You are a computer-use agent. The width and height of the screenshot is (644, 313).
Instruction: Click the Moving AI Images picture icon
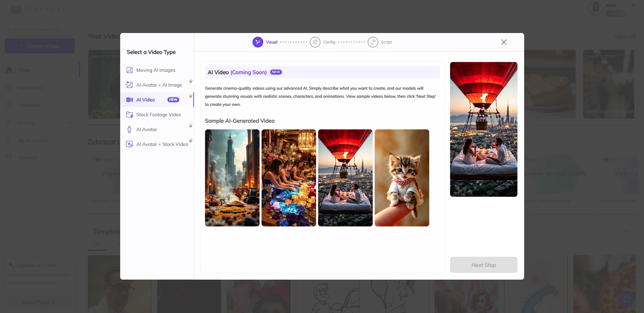click(x=130, y=70)
